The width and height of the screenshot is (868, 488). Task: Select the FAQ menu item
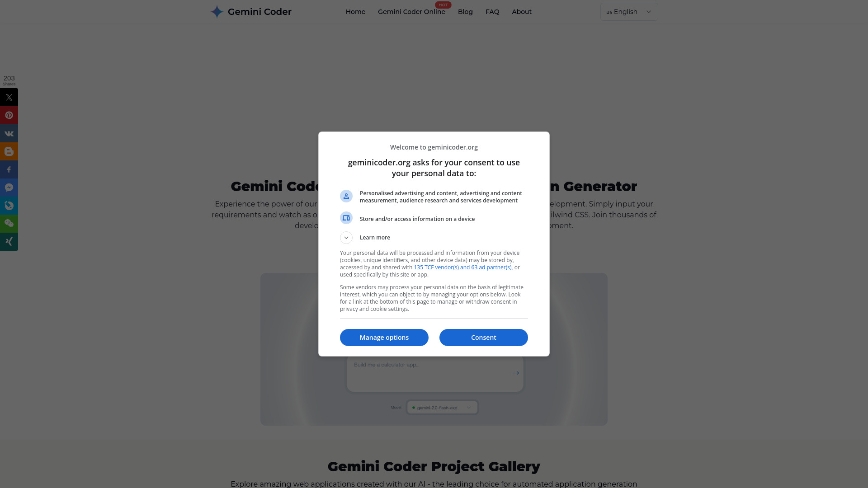[x=492, y=11]
